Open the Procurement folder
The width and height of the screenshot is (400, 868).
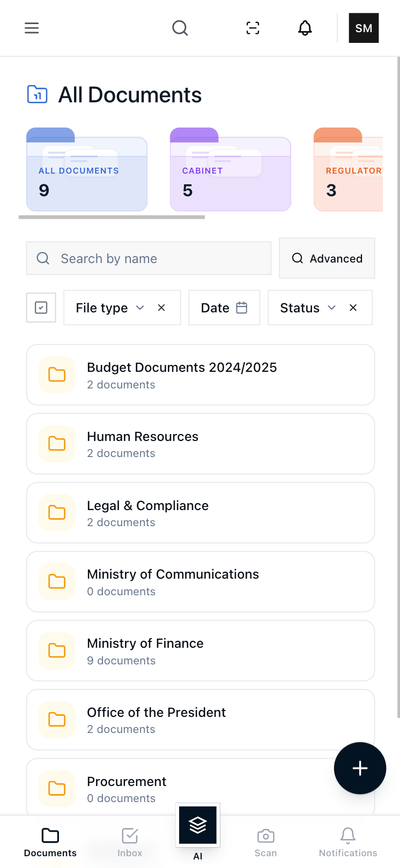point(201,788)
